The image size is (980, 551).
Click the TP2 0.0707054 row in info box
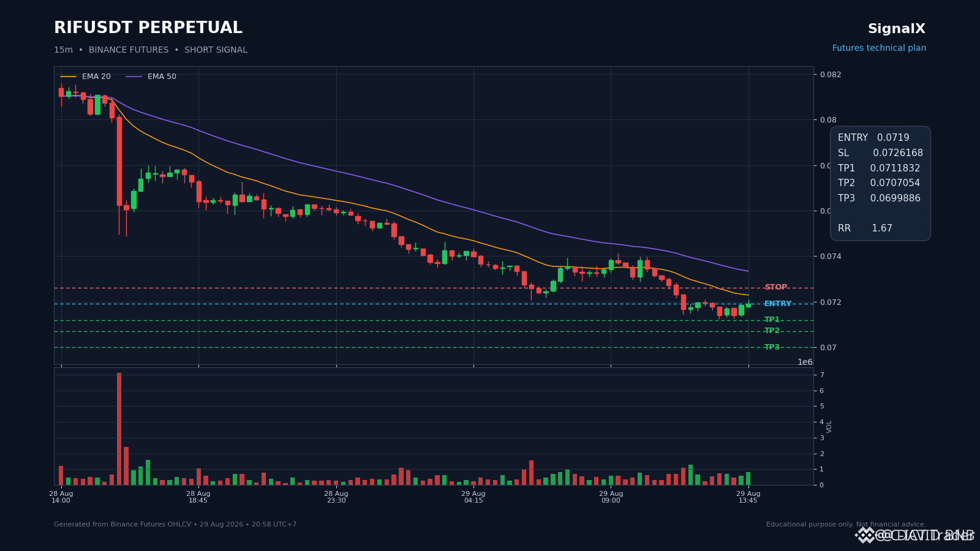tap(879, 183)
